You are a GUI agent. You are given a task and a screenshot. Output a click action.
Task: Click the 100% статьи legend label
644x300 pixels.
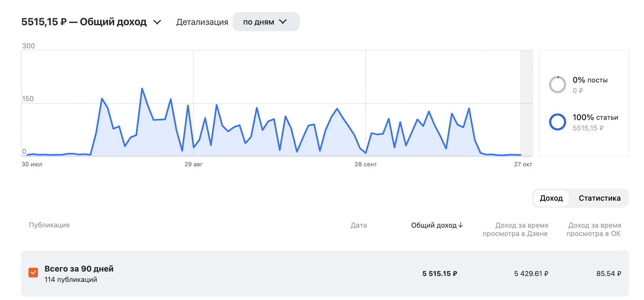(595, 117)
